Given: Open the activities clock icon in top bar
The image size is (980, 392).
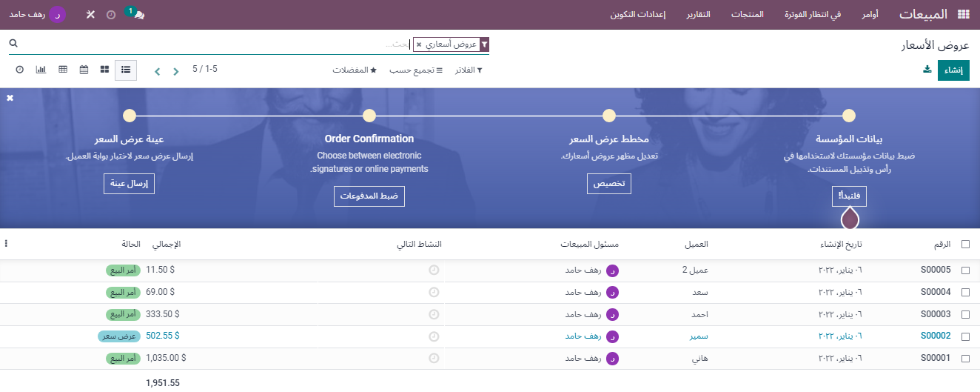Looking at the screenshot, I should 111,15.
